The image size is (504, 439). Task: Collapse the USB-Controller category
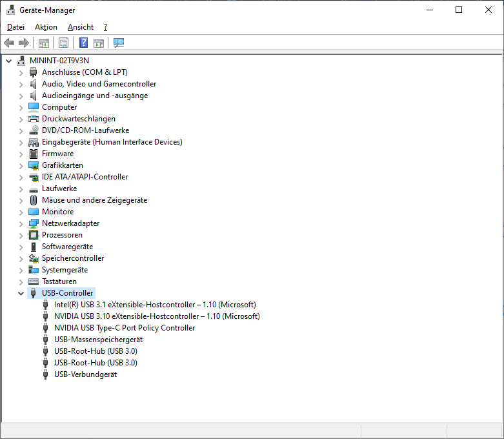point(21,293)
